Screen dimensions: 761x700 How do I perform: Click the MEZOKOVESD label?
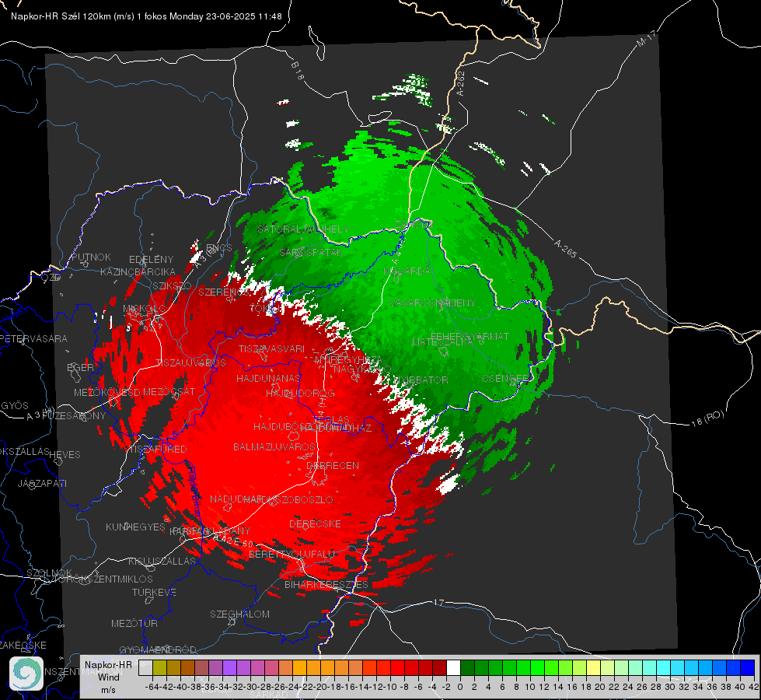[x=107, y=393]
